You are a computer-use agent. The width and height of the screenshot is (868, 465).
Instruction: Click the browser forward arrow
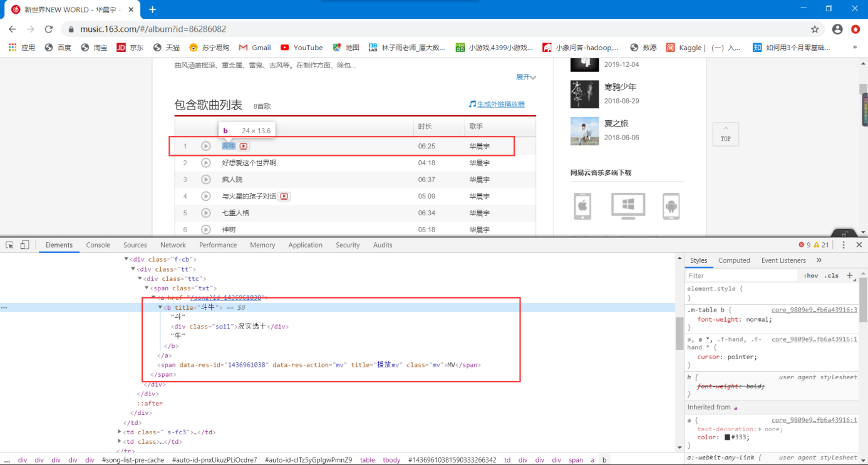(x=30, y=29)
